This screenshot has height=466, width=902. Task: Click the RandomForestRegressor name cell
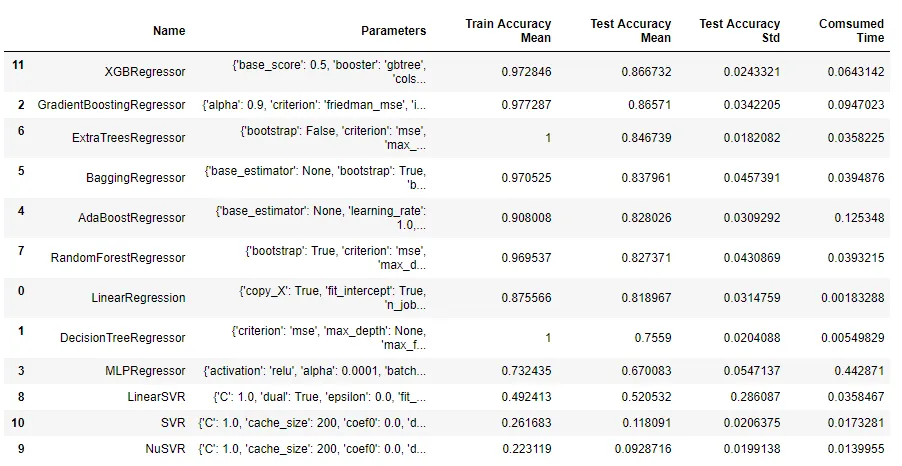118,258
